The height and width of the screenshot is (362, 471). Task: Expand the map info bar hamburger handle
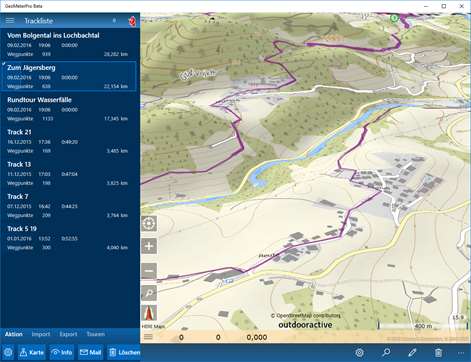(x=148, y=337)
